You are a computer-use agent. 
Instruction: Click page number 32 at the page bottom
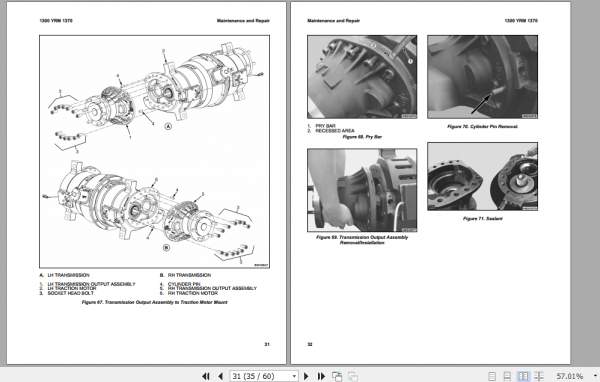(x=310, y=344)
